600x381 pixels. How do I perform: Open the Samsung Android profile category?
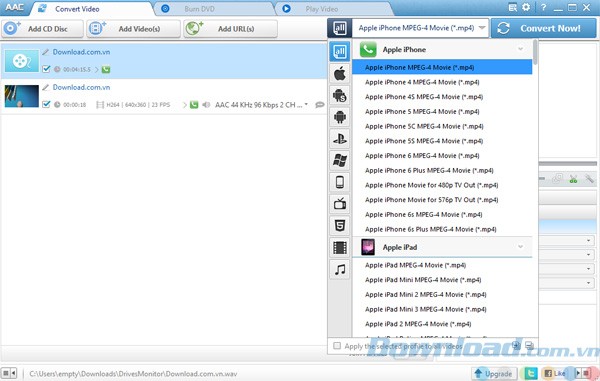coord(339,95)
